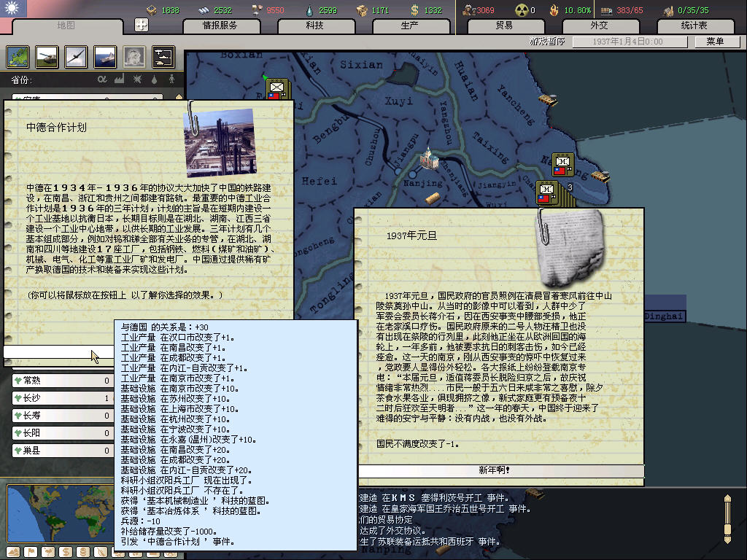Sort province list by manpower column header

pyautogui.click(x=172, y=79)
